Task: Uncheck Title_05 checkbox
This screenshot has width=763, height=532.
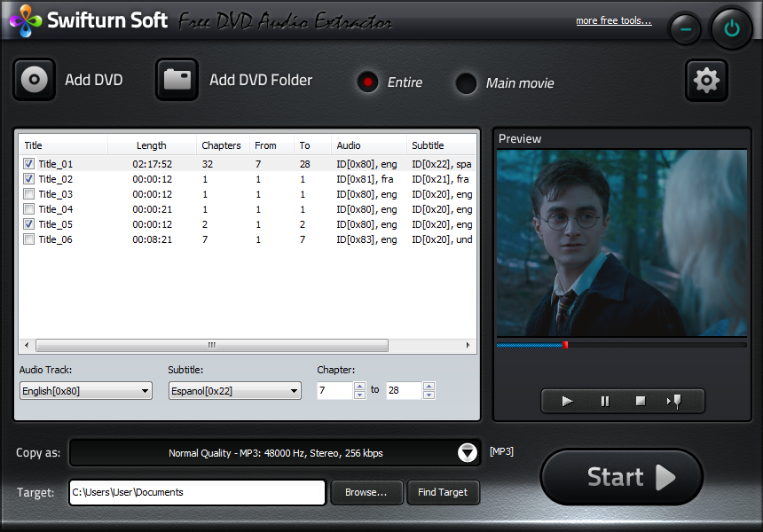Action: pos(28,224)
